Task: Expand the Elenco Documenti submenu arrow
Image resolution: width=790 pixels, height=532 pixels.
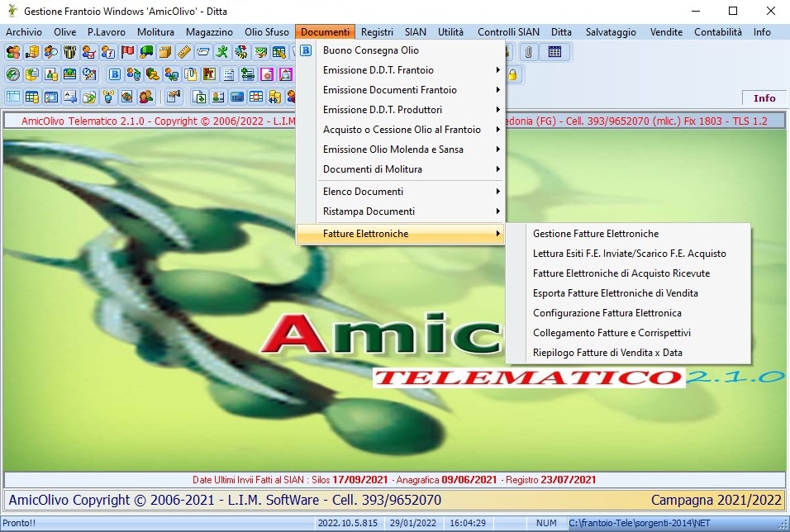Action: 497,192
